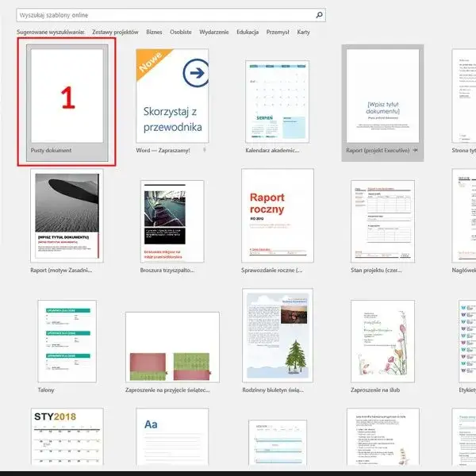Choose the Stan projektu template

coord(382,221)
